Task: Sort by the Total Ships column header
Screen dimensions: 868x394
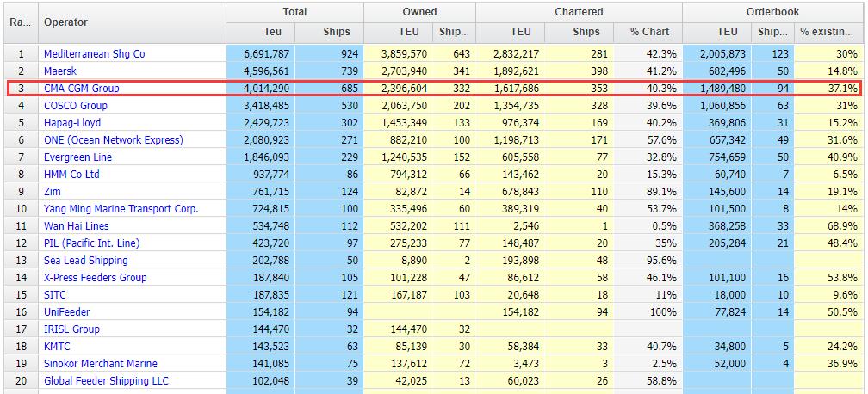Action: coord(329,32)
